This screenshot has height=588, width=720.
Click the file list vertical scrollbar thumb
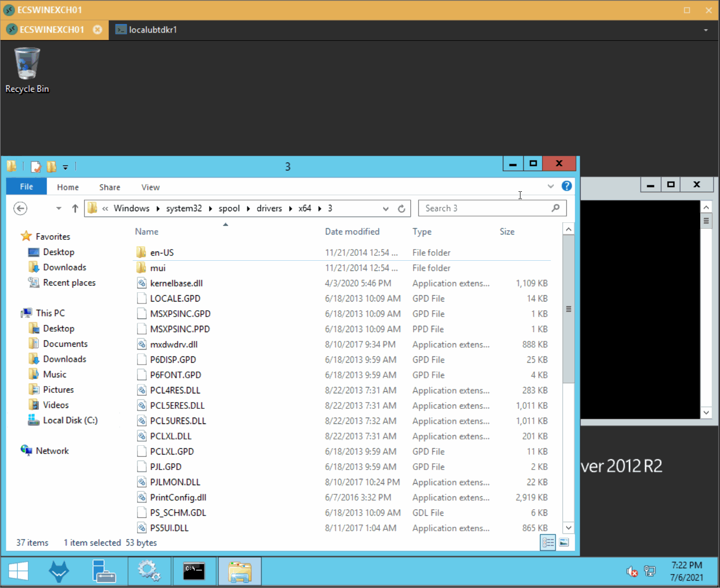tap(569, 309)
